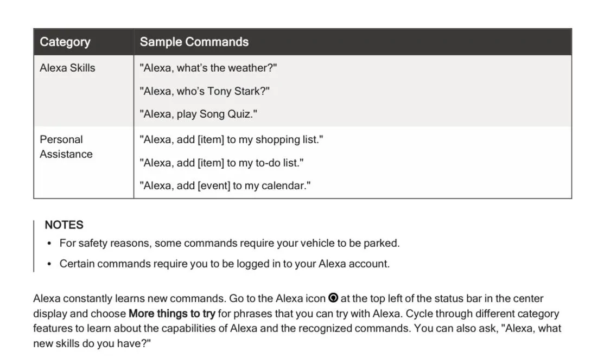This screenshot has width=604, height=364.
Task: Click the safety reasons bullet note
Action: pyautogui.click(x=230, y=243)
